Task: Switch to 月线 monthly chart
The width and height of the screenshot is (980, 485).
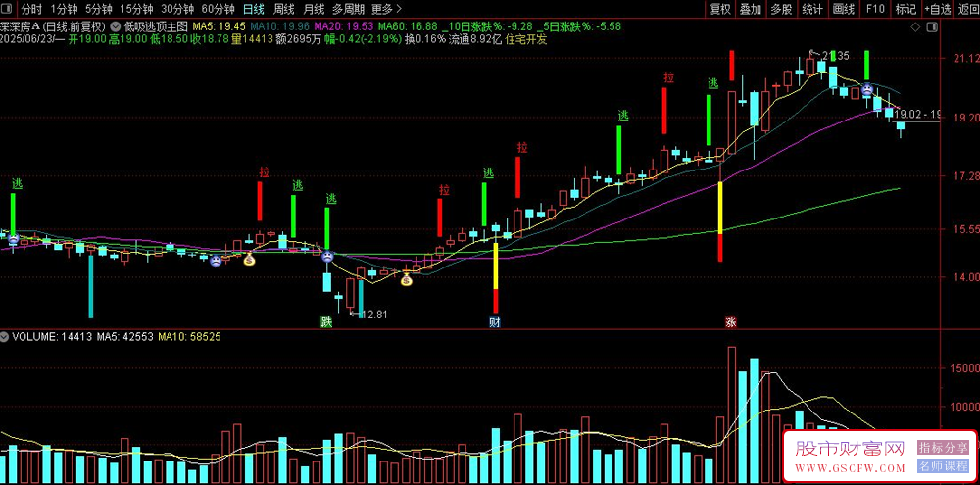Action: tap(314, 9)
